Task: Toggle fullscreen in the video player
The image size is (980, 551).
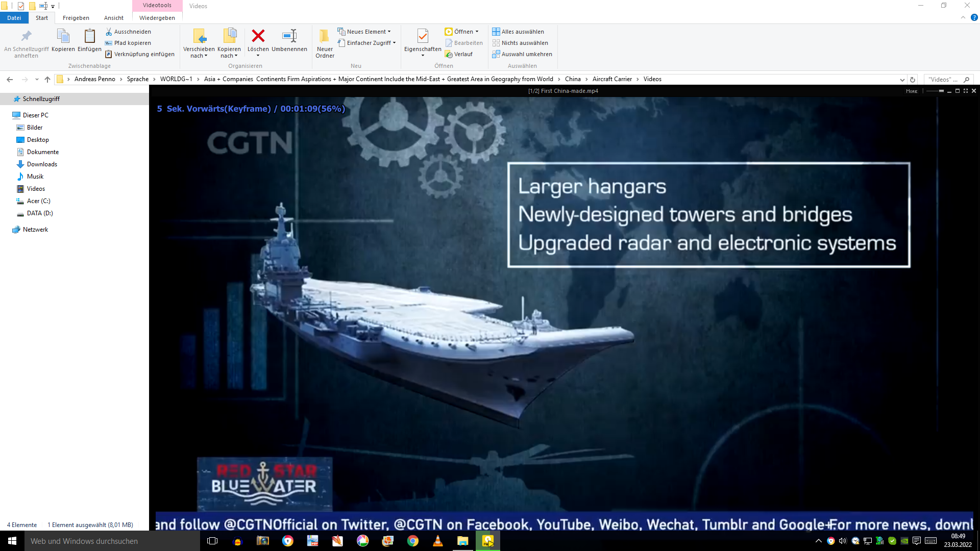Action: (966, 91)
